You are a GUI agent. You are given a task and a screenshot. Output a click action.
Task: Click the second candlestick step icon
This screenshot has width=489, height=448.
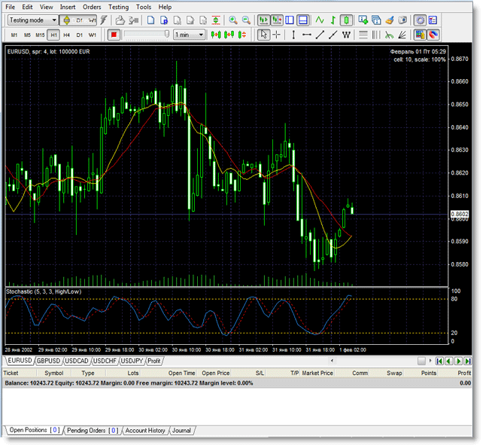coord(229,35)
